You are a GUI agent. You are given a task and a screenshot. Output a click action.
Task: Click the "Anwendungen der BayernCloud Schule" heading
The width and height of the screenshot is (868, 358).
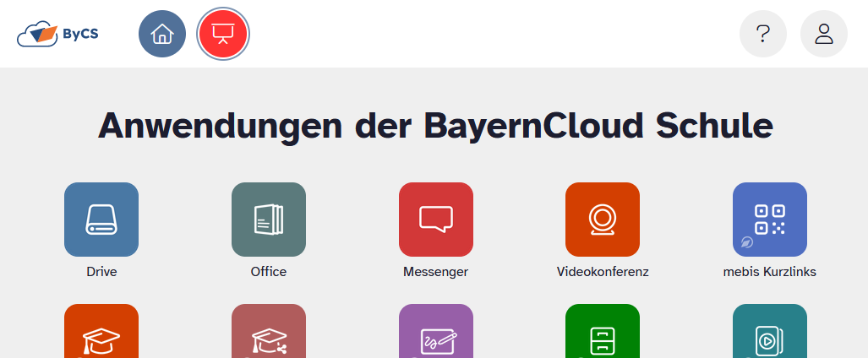435,126
